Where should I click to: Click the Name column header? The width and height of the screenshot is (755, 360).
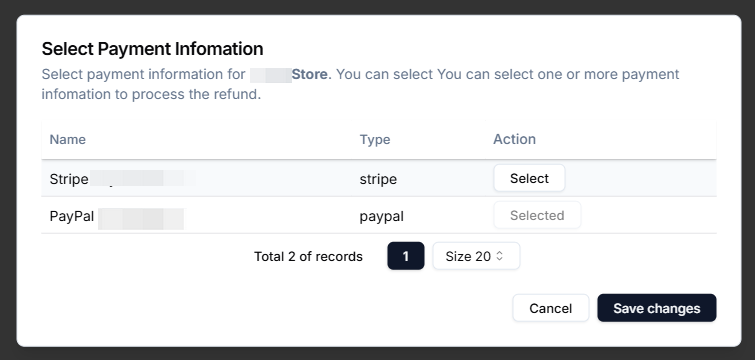coord(67,140)
